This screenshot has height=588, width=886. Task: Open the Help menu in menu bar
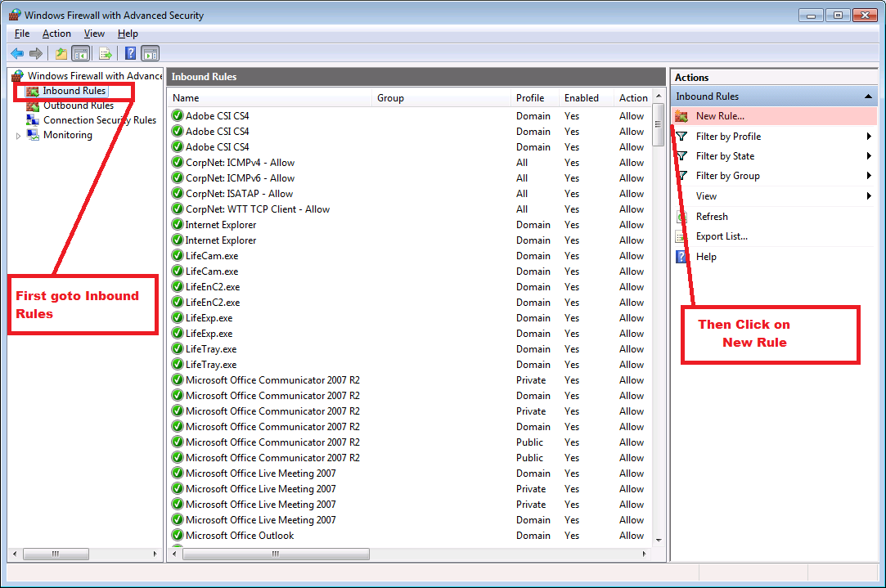pos(128,34)
